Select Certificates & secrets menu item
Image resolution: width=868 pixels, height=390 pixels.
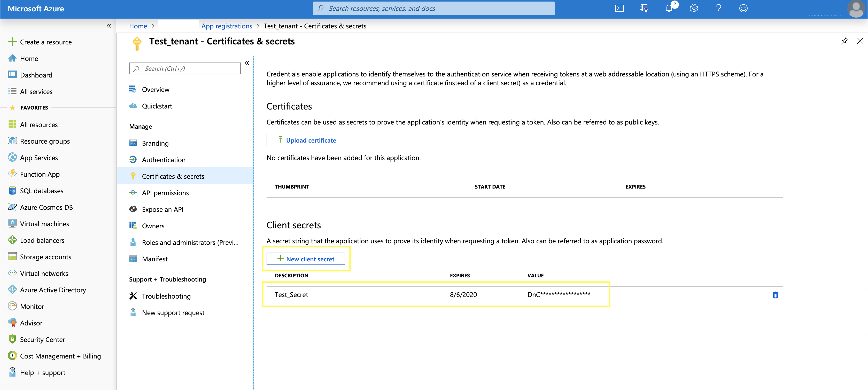point(185,176)
